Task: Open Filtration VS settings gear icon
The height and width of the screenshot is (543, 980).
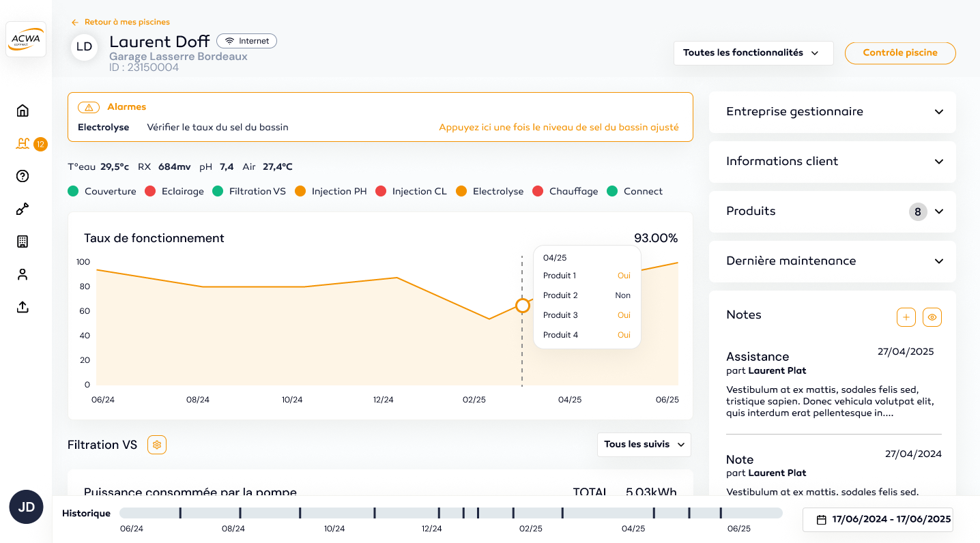Action: pos(157,445)
